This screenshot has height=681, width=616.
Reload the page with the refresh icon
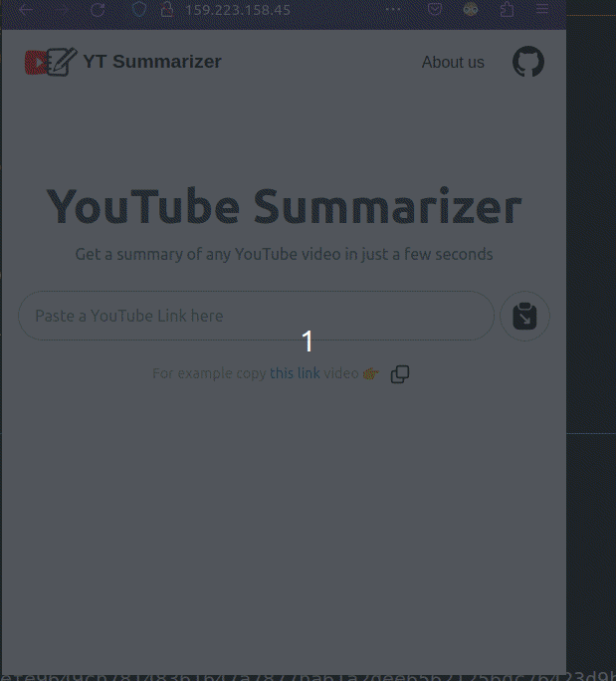point(99,9)
